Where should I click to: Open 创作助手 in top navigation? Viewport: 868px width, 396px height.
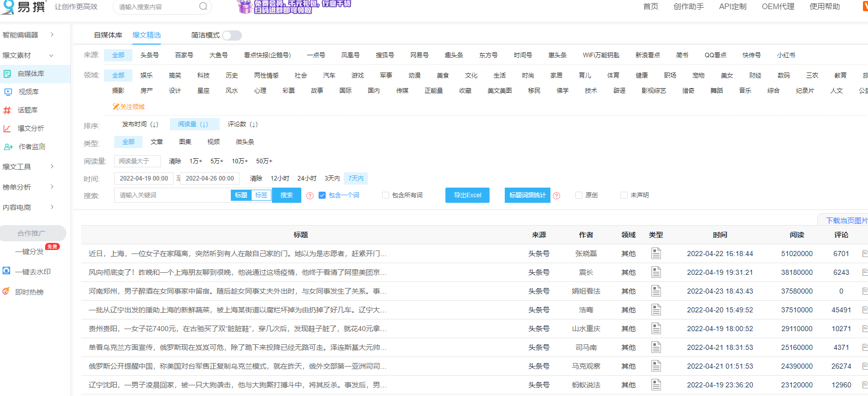[x=688, y=7]
